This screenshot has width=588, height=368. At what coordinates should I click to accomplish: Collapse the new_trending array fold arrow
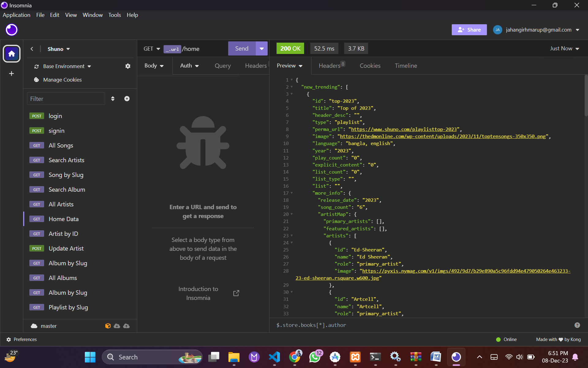[x=292, y=87]
